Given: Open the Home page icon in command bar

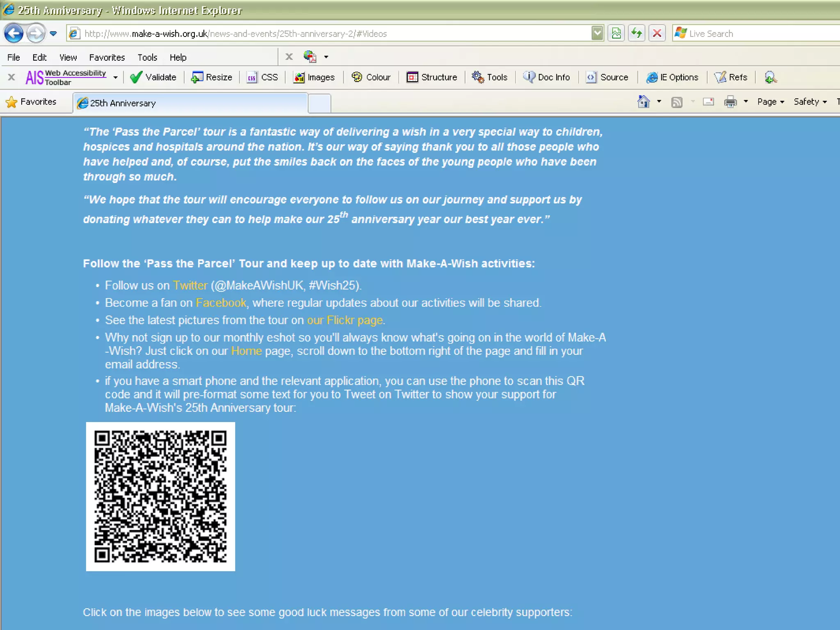Looking at the screenshot, I should 643,102.
